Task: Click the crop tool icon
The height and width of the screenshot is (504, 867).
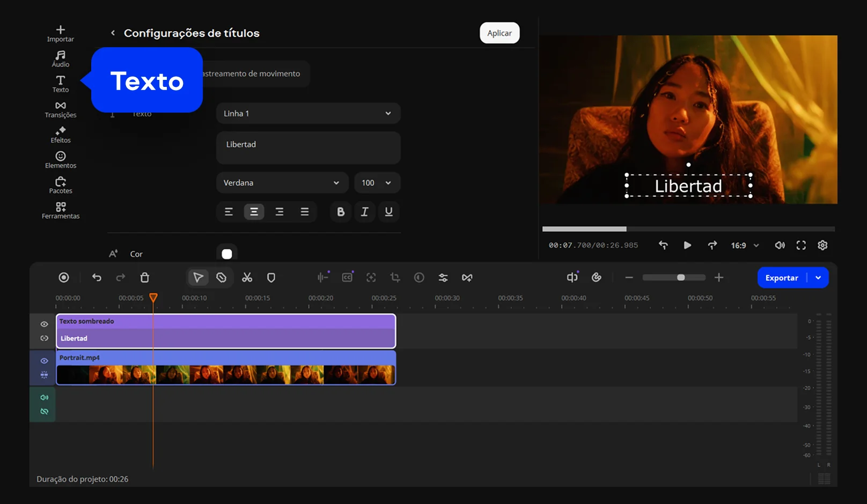Action: (395, 278)
